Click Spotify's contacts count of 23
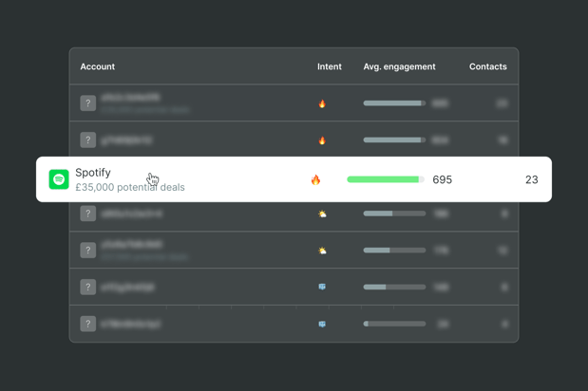This screenshot has height=391, width=588. (x=531, y=179)
